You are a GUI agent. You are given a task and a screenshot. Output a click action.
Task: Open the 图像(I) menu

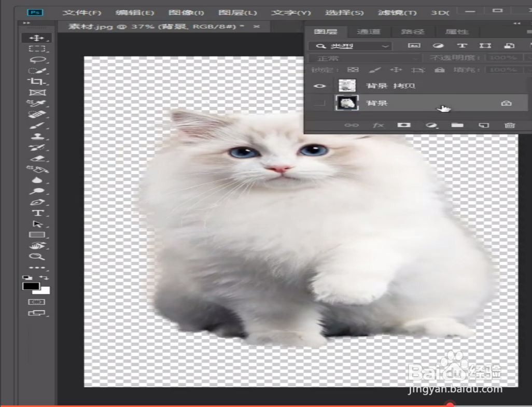(x=186, y=12)
